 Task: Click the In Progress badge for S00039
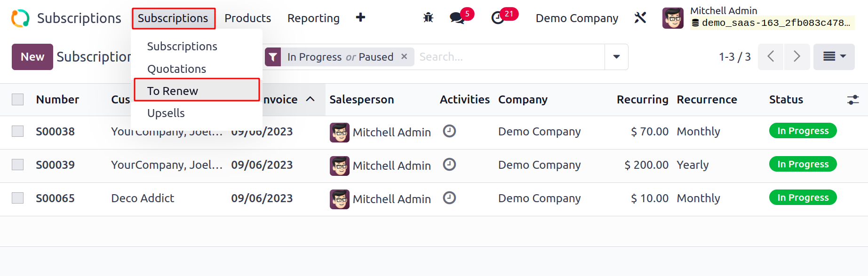[803, 164]
